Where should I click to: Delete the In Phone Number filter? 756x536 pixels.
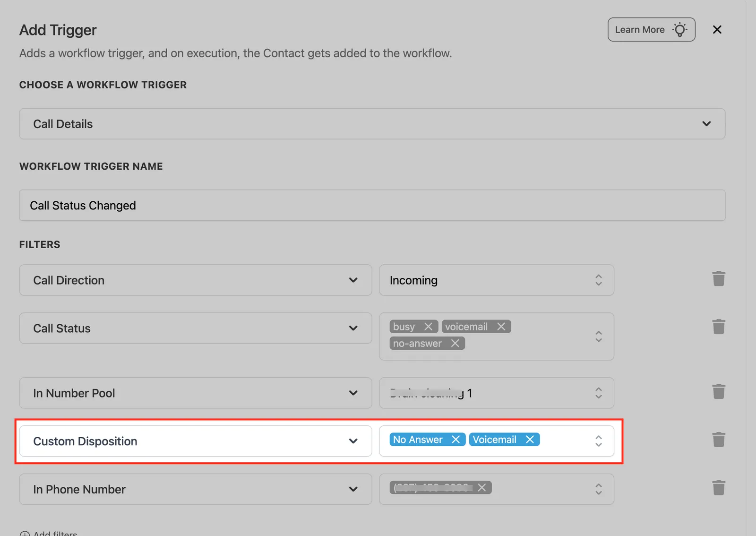click(x=719, y=487)
